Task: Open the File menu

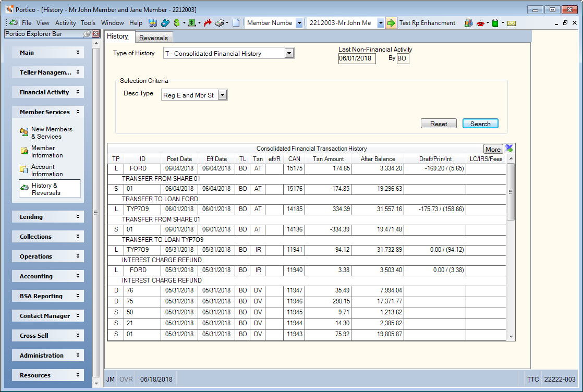Action: [27, 23]
